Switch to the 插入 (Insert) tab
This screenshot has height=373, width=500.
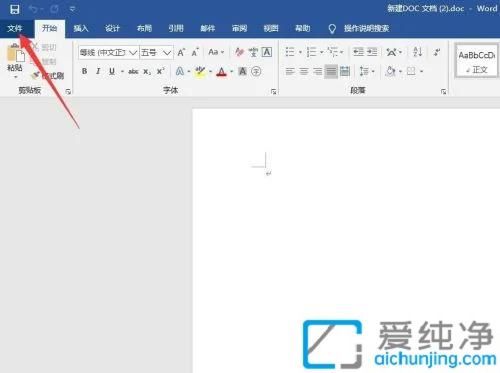81,29
